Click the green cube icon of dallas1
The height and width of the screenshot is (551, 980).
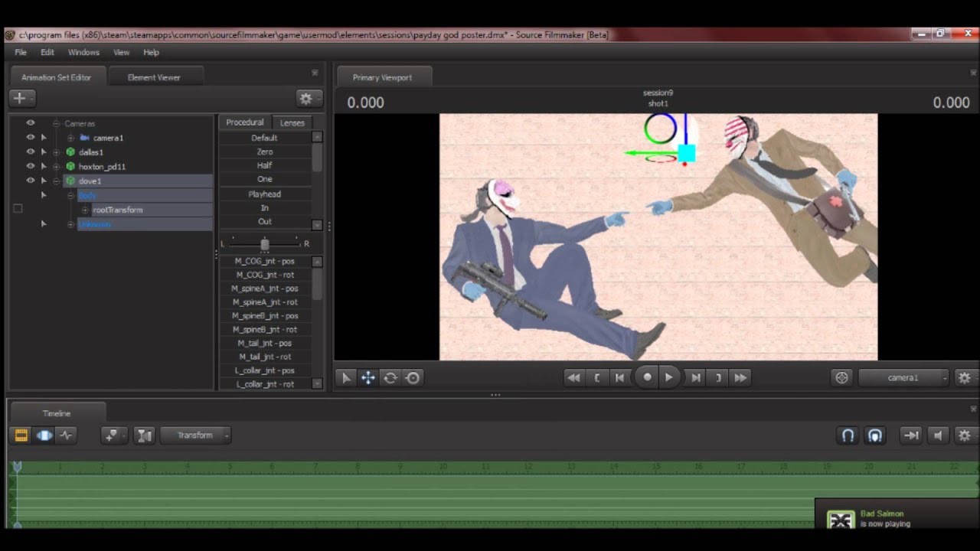[x=70, y=152]
